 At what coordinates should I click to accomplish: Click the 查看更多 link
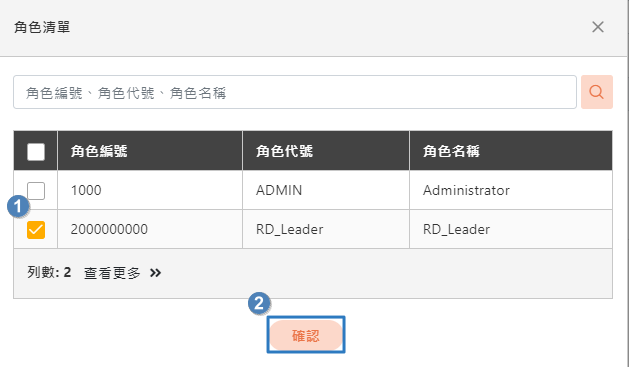[112, 273]
